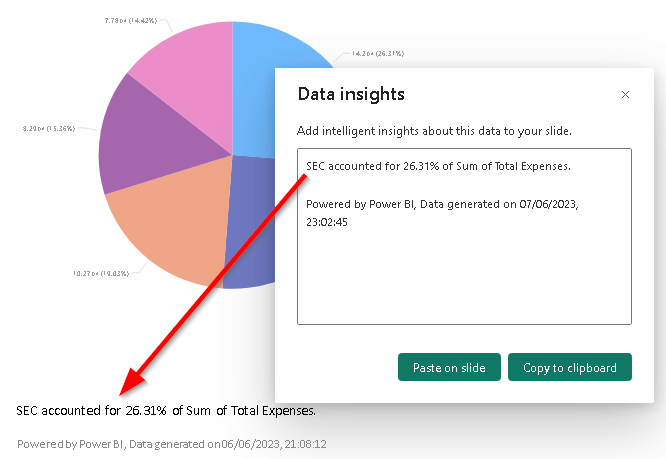Click the slide footer dated 06/06/2023
Screen dimensions: 666x459
(x=172, y=443)
